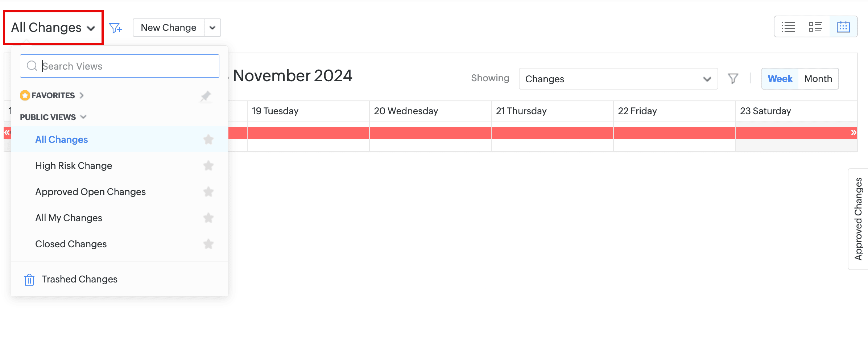This screenshot has width=868, height=351.
Task: Go to next week arrow
Action: pos(853,133)
